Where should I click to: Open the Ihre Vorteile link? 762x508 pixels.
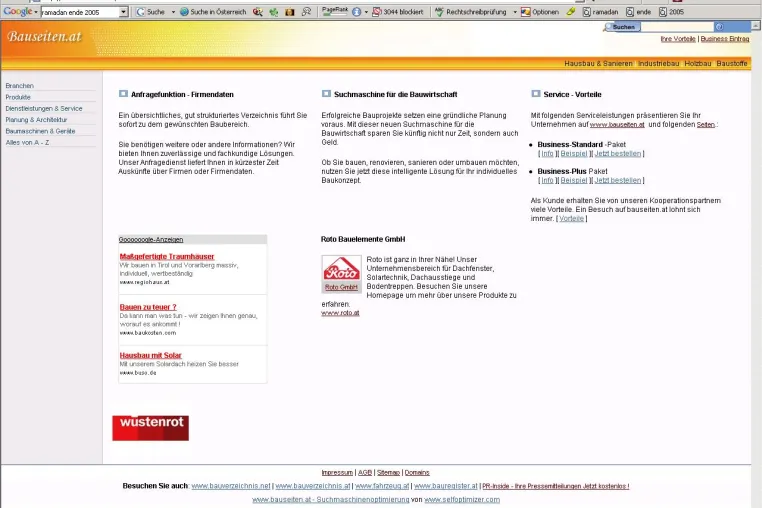(x=678, y=39)
